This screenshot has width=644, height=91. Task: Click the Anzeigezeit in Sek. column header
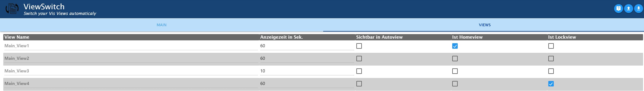(x=281, y=37)
